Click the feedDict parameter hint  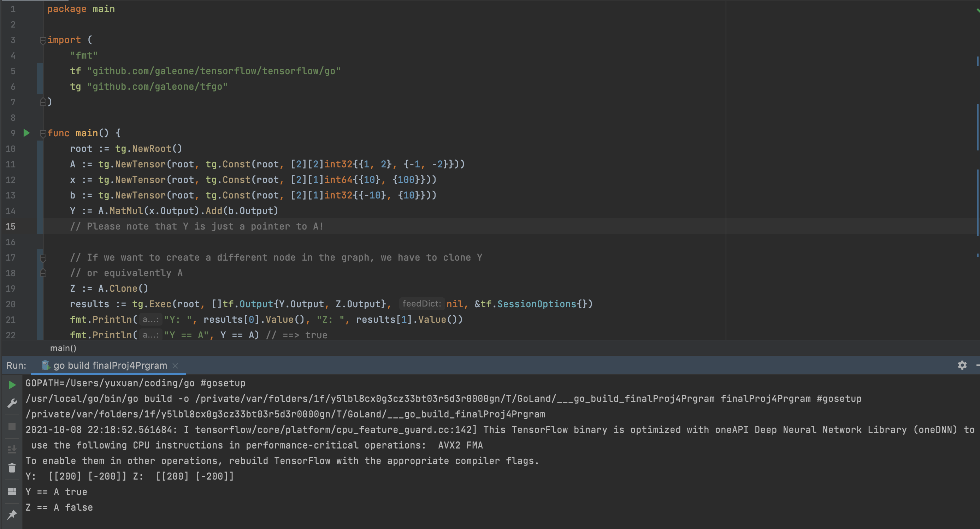click(x=421, y=303)
